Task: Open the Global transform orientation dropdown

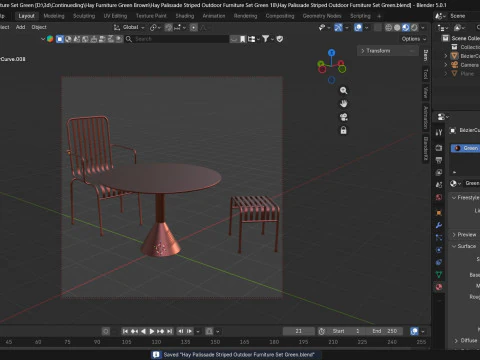Action: point(129,27)
